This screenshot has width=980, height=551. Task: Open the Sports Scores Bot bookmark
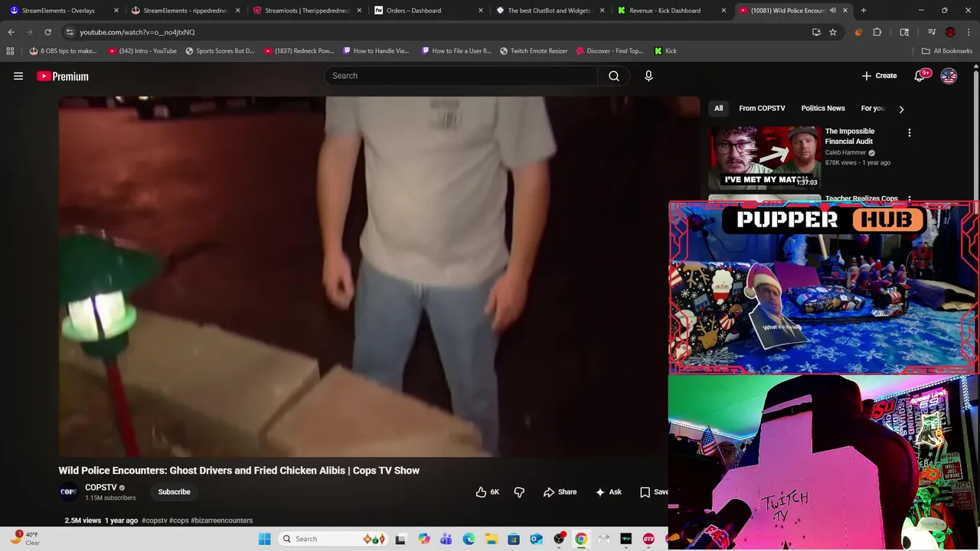pyautogui.click(x=220, y=51)
